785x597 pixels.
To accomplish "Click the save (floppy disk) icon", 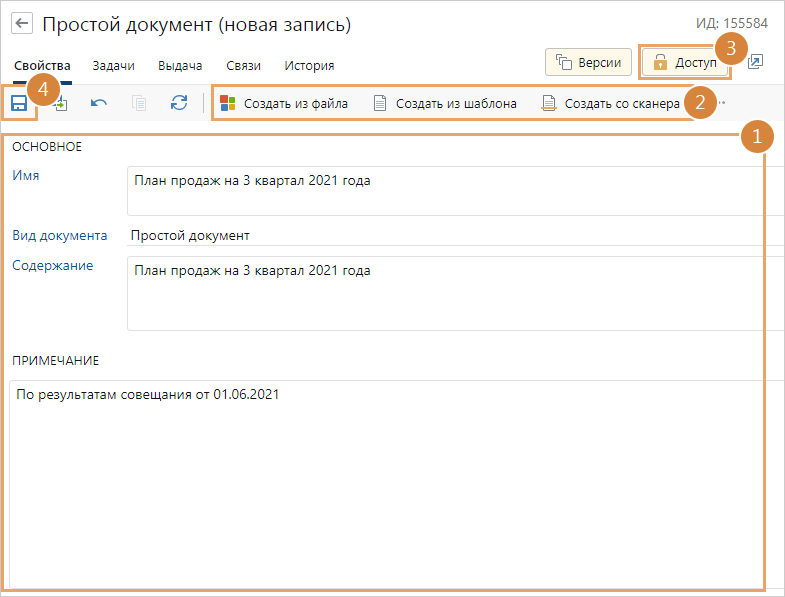I will click(18, 103).
